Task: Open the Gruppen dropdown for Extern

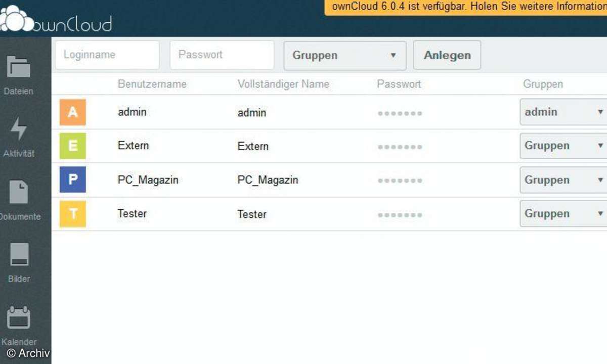Action: pyautogui.click(x=563, y=146)
